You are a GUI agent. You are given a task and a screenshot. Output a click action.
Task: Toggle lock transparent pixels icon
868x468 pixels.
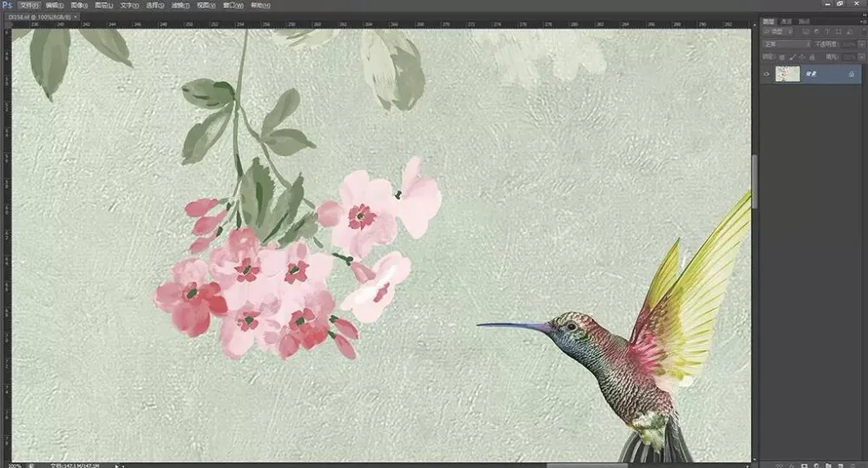(782, 57)
